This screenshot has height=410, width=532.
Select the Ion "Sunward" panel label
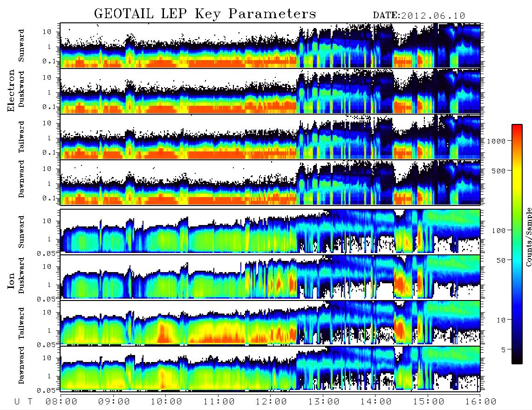pos(21,232)
